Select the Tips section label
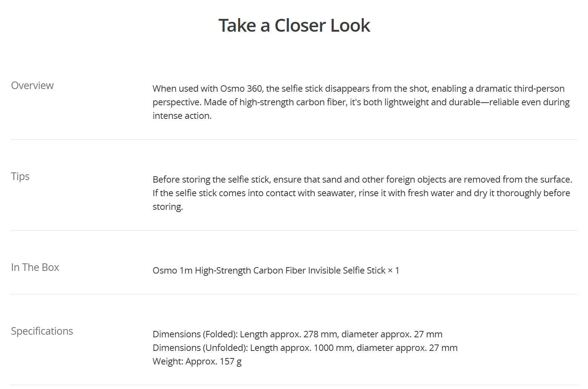588x389 pixels. pyautogui.click(x=20, y=177)
